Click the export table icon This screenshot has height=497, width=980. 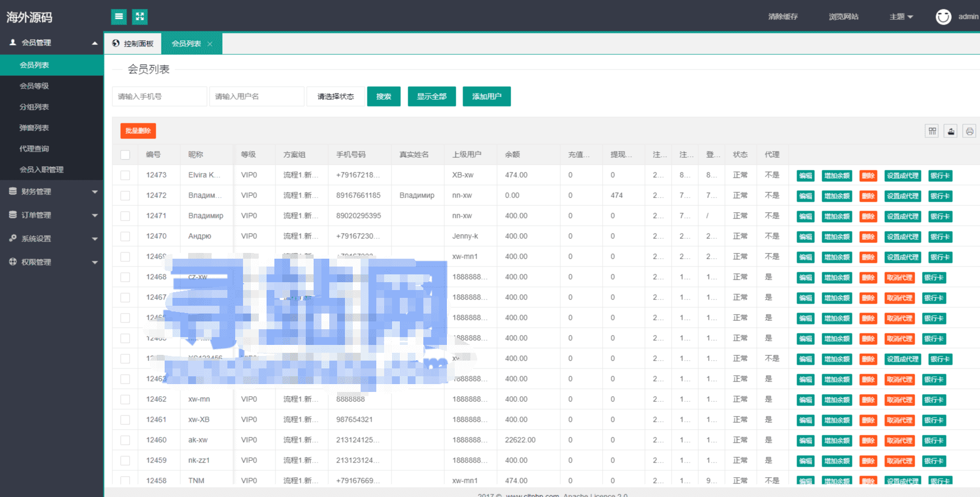(951, 131)
